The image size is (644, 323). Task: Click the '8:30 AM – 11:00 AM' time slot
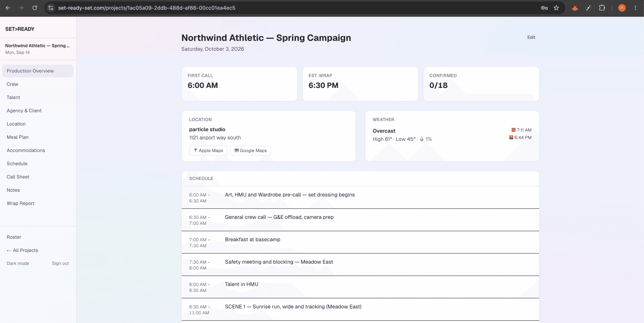click(200, 310)
